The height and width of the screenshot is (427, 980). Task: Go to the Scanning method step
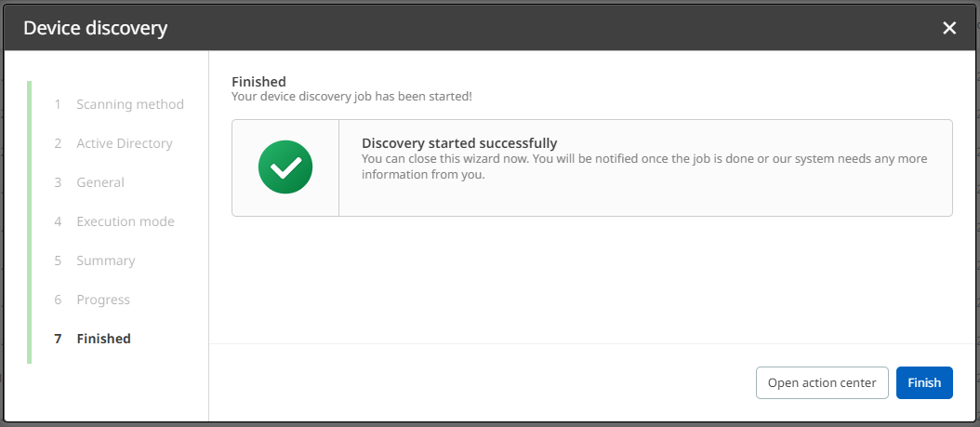pyautogui.click(x=130, y=104)
